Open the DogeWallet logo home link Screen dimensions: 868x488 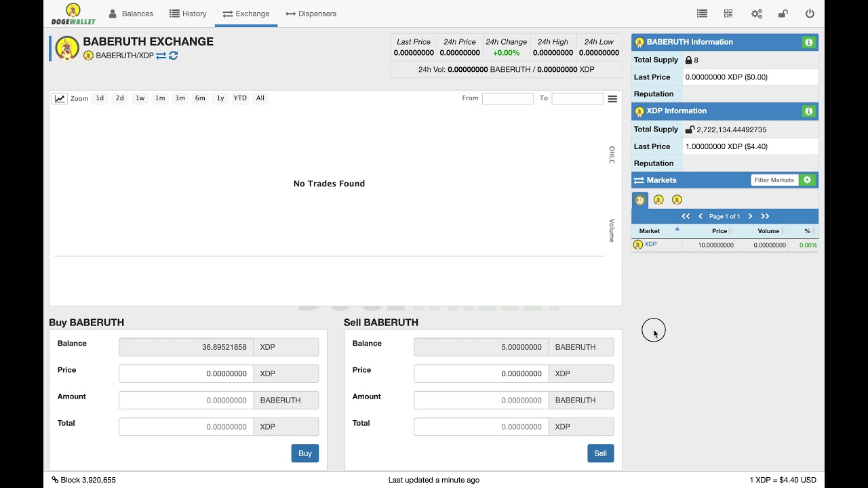(73, 14)
